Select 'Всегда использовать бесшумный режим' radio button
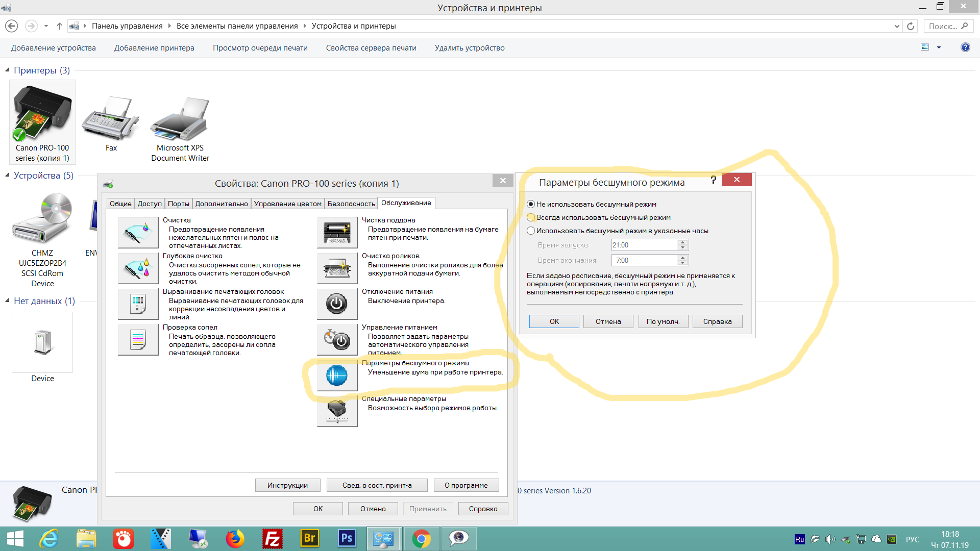Image resolution: width=980 pixels, height=551 pixels. tap(531, 217)
